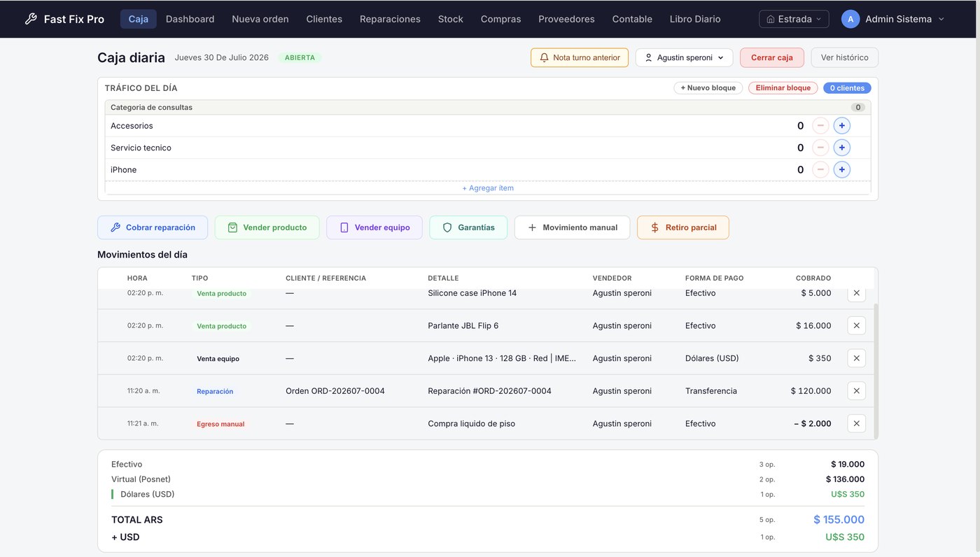Delete the Silicone case iPhone 14 movement
The height and width of the screenshot is (557, 980).
click(x=856, y=293)
